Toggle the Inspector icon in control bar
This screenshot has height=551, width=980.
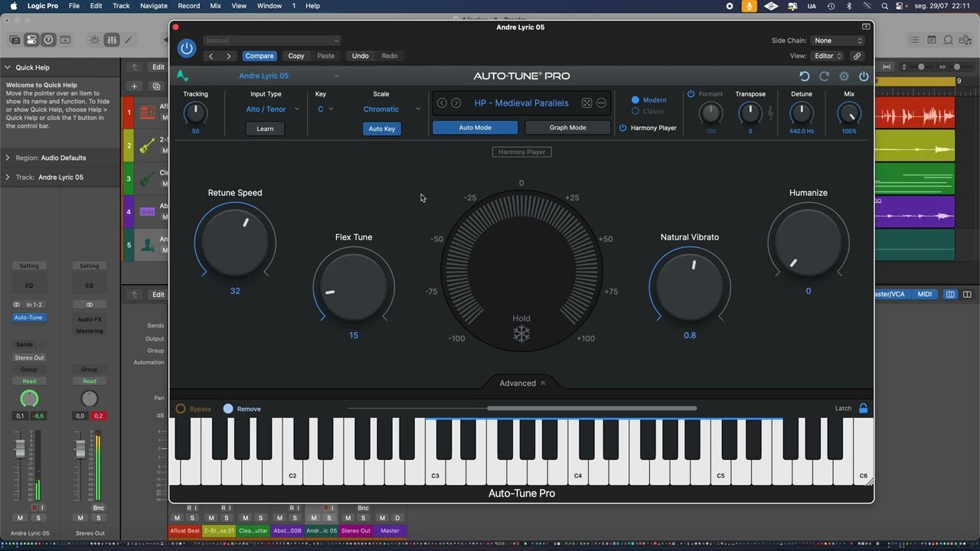coord(31,40)
